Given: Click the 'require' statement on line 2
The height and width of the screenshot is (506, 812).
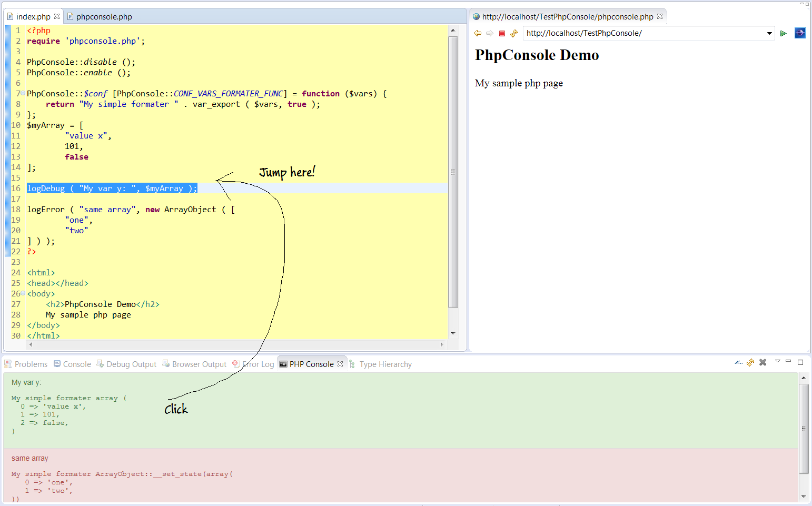Looking at the screenshot, I should [x=86, y=41].
